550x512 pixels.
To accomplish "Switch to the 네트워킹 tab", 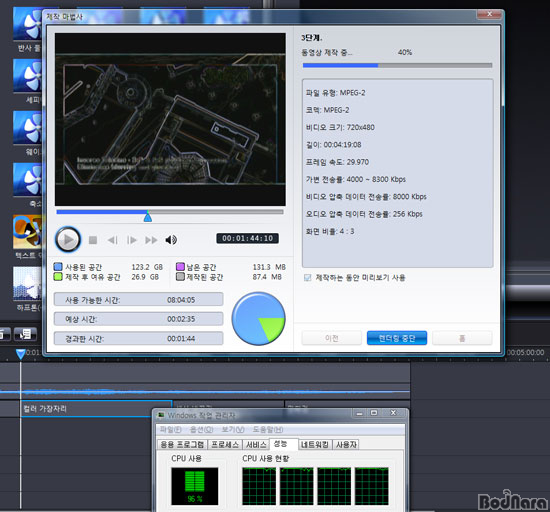I will [x=315, y=445].
